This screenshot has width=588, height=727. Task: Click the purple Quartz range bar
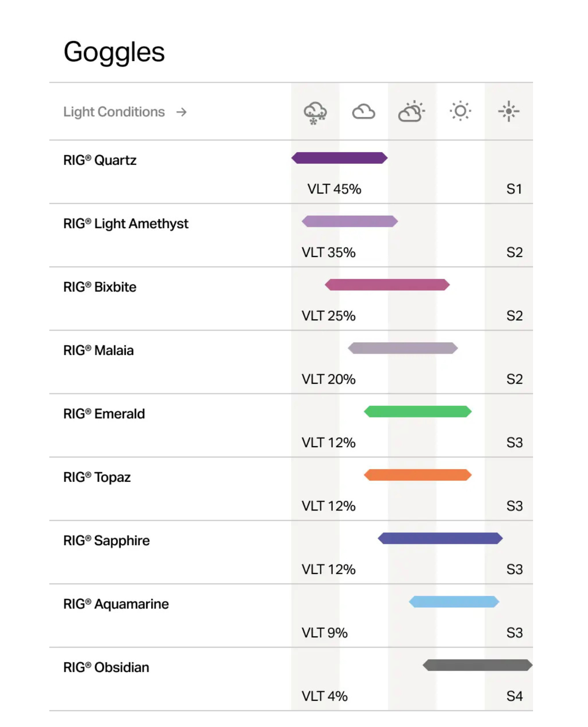coord(340,158)
